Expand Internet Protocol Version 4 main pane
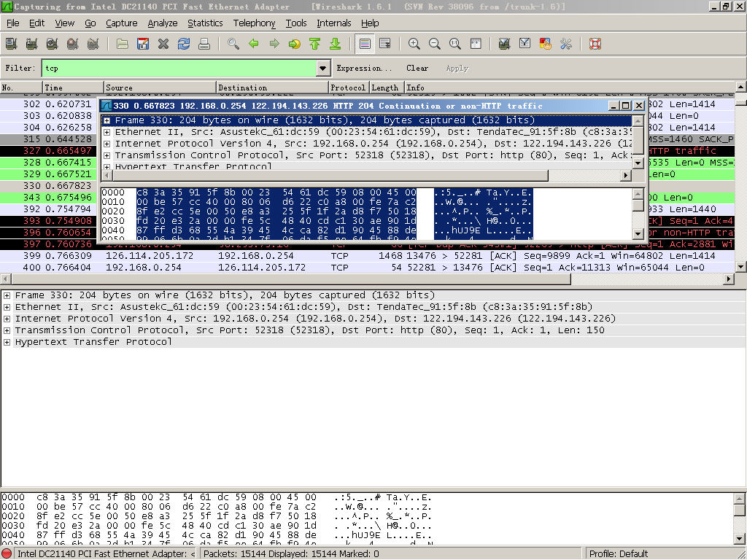Image resolution: width=747 pixels, height=560 pixels. 7,319
